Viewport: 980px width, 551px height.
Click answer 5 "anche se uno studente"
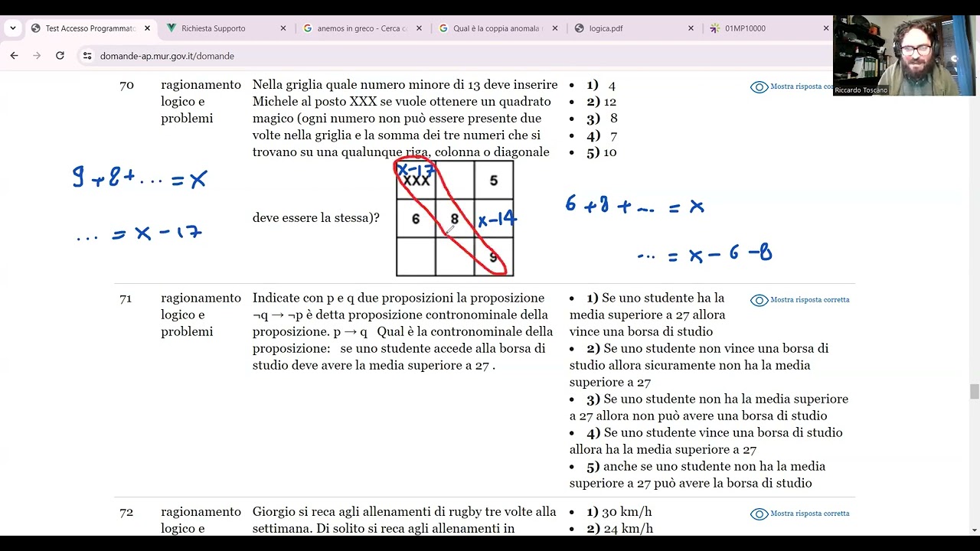coord(697,474)
